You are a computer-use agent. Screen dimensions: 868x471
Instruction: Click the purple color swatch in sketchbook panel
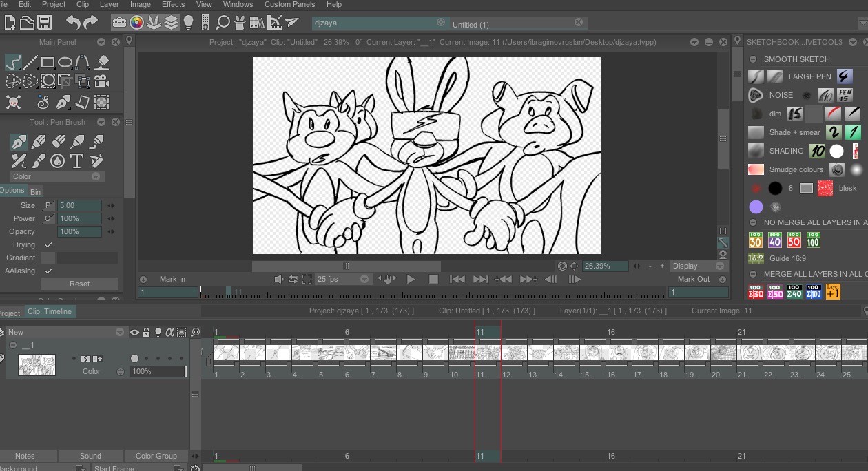[x=756, y=207]
